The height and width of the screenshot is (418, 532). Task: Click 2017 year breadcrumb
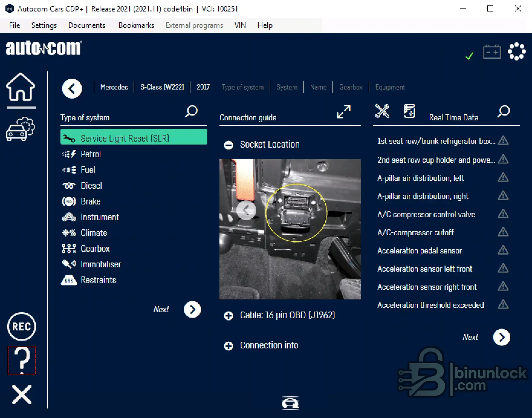tap(203, 87)
